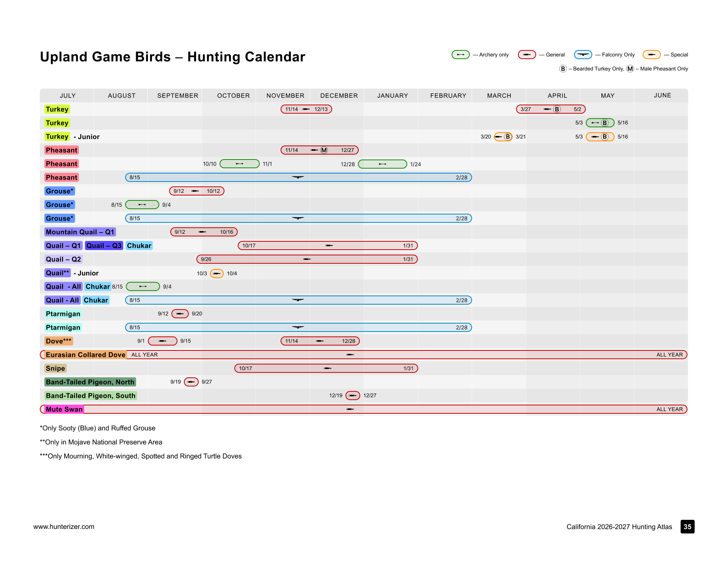Click the Falconry Only legend icon

(x=583, y=55)
